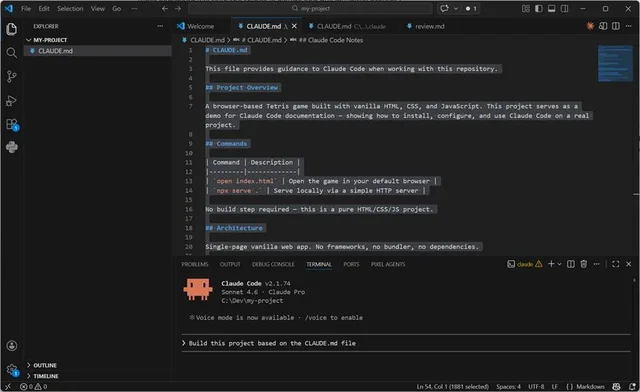640x392 pixels.
Task: Open the dropdown next to the Copilot chat icon
Action: (x=456, y=9)
